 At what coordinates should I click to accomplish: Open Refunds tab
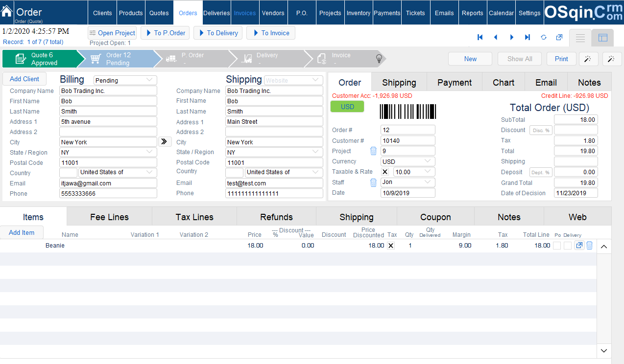pos(276,217)
